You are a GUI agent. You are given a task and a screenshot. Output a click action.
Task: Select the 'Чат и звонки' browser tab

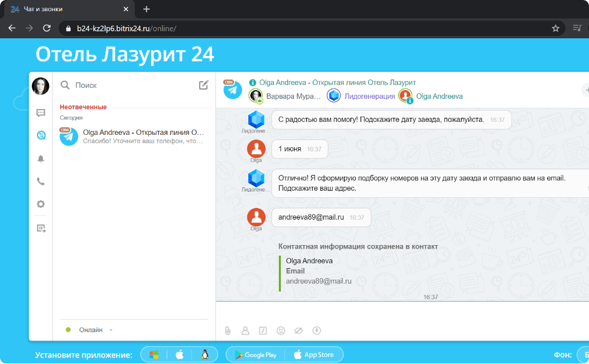(70, 9)
